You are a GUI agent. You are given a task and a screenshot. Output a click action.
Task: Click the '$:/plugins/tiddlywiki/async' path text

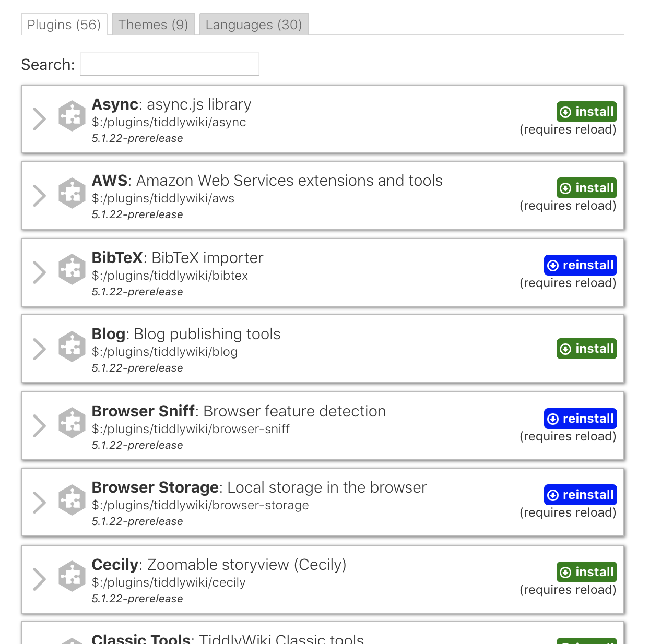coord(169,122)
